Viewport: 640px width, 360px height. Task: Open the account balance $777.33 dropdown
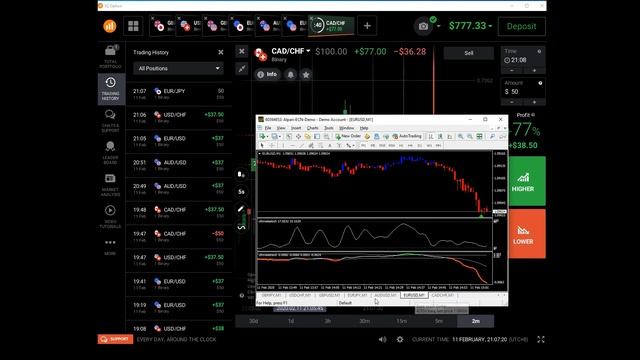coord(470,26)
